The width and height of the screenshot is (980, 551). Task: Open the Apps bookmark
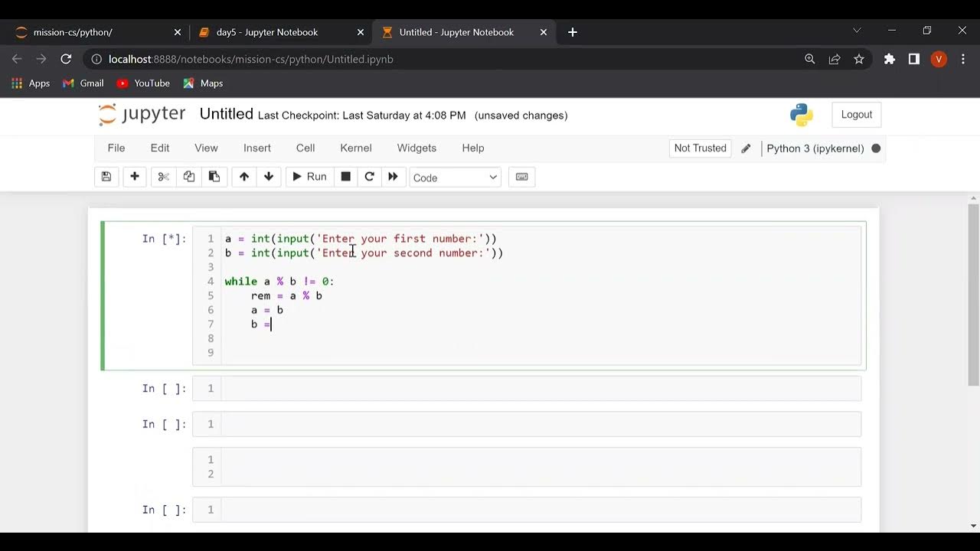coord(31,83)
